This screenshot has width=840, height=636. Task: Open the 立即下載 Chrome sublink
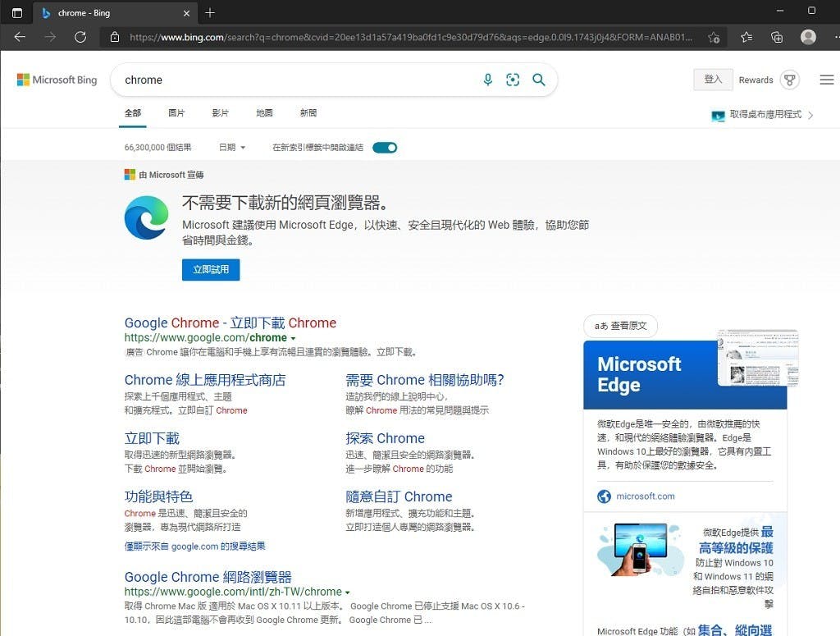click(x=152, y=438)
